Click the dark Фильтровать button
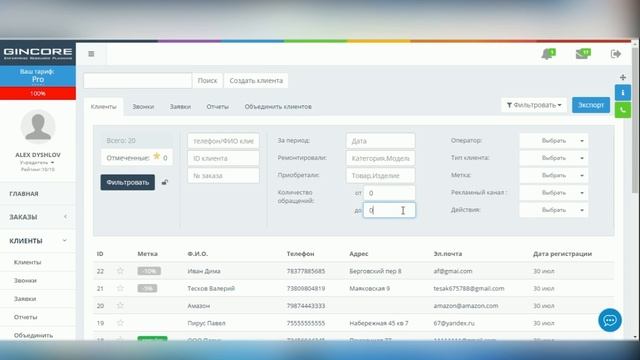The image size is (640, 360). (x=128, y=182)
